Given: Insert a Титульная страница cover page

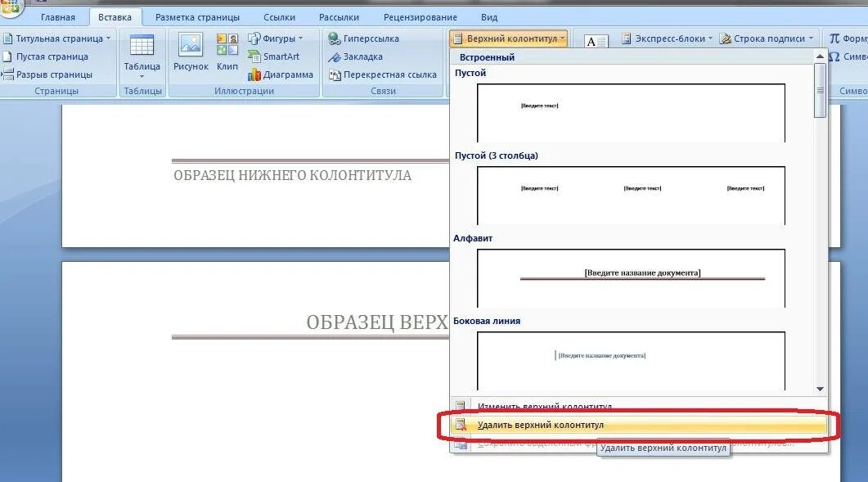Looking at the screenshot, I should point(57,38).
